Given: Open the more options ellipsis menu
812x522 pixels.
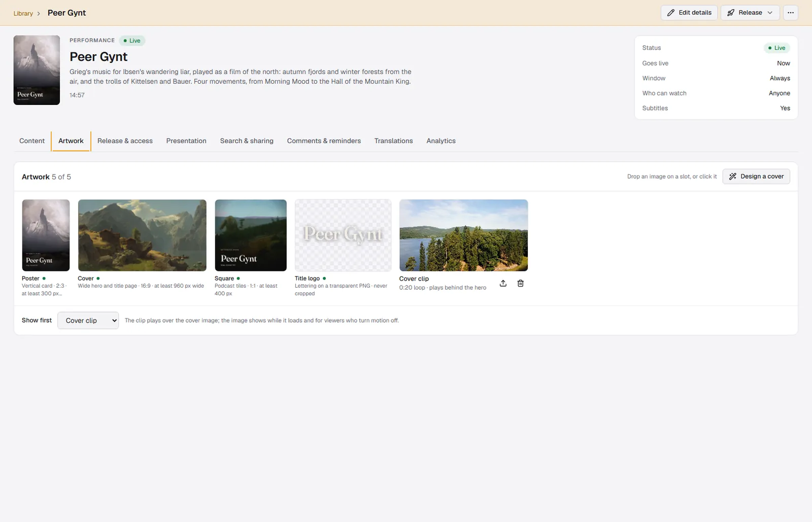Looking at the screenshot, I should pos(790,13).
